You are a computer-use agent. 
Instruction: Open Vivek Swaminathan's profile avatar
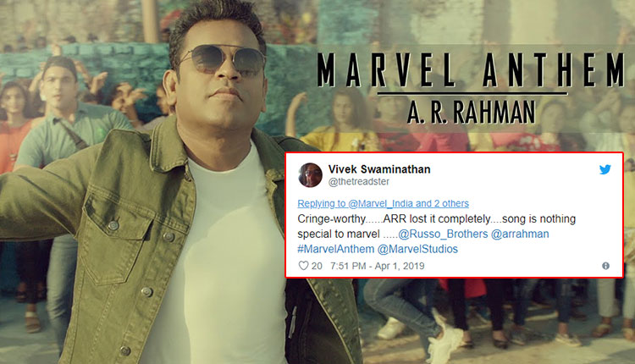click(310, 175)
